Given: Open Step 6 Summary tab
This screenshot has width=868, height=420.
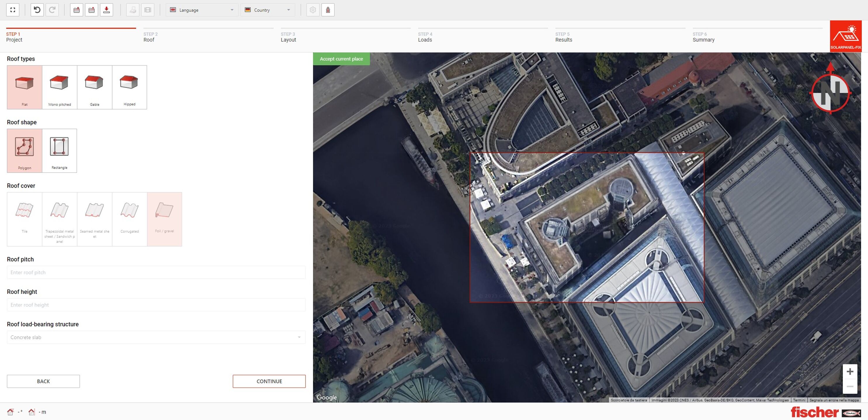Looking at the screenshot, I should tap(703, 37).
